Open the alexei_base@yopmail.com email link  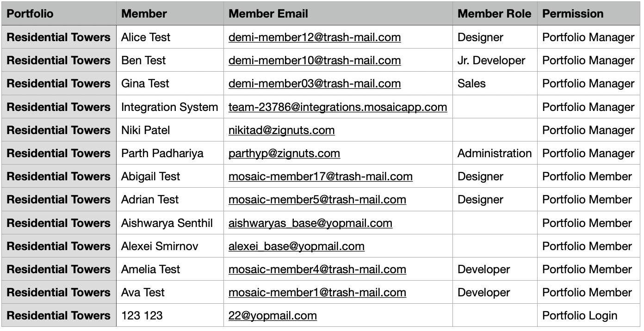point(297,246)
